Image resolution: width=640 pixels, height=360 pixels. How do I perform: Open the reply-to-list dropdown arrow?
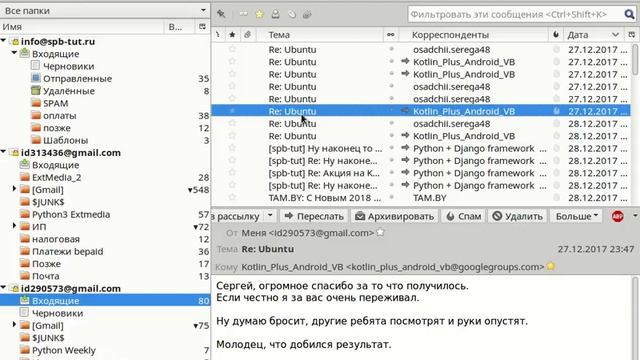tap(270, 216)
